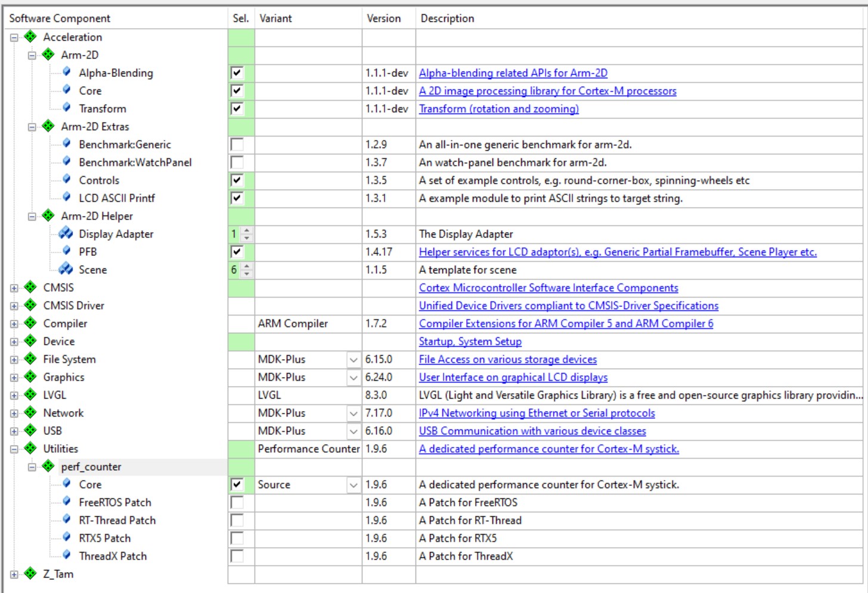Uncheck the PFB checkbox

[237, 252]
